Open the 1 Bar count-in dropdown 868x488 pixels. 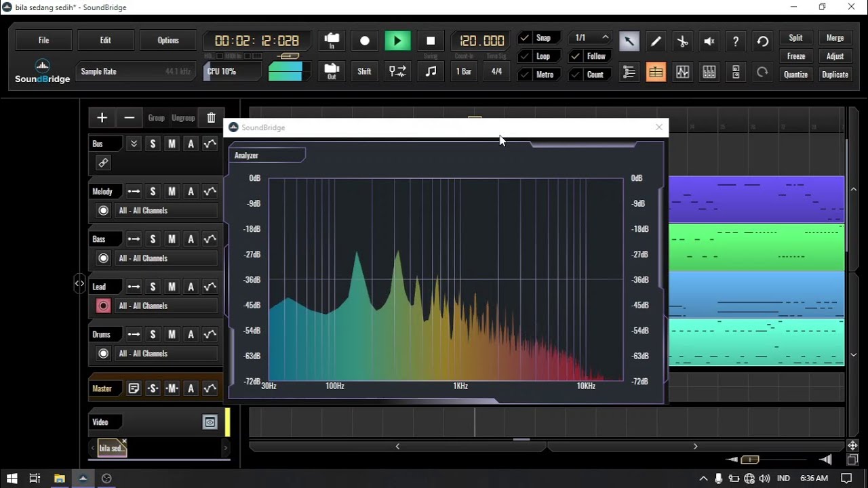click(464, 71)
